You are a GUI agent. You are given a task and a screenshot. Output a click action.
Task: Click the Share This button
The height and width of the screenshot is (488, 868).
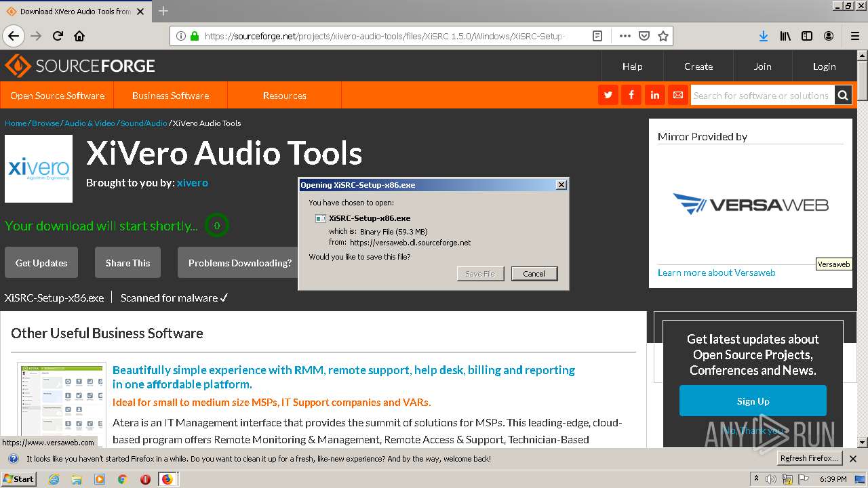[127, 263]
